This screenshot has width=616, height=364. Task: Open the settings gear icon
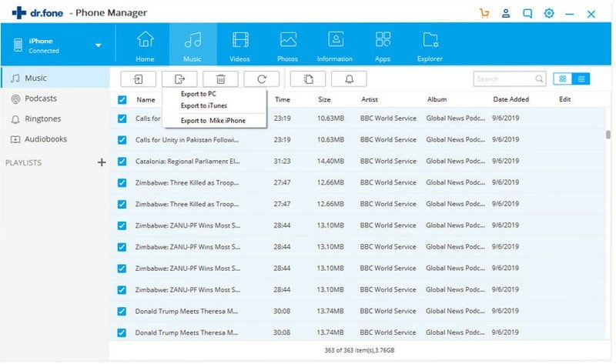click(549, 13)
